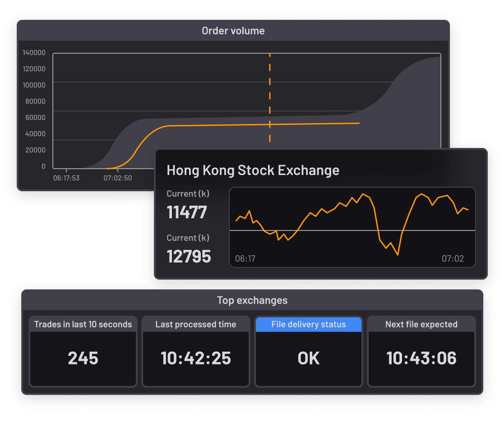Select the Top exchanges panel header

252,300
